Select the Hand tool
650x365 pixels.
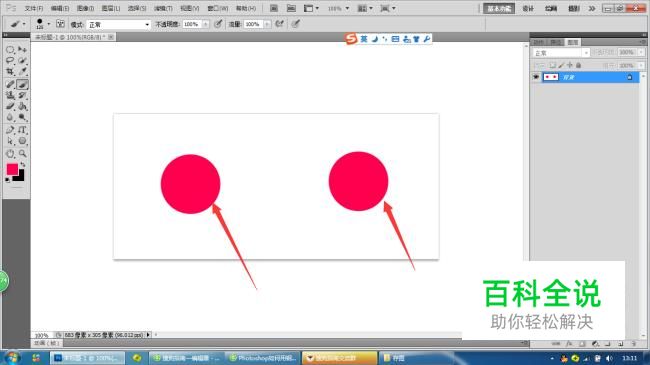coord(10,153)
